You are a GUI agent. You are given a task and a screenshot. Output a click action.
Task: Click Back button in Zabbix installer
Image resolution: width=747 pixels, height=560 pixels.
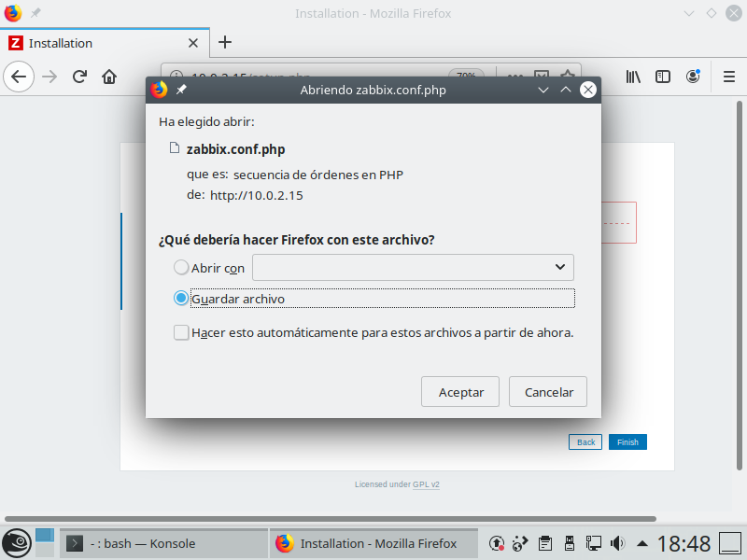point(585,441)
